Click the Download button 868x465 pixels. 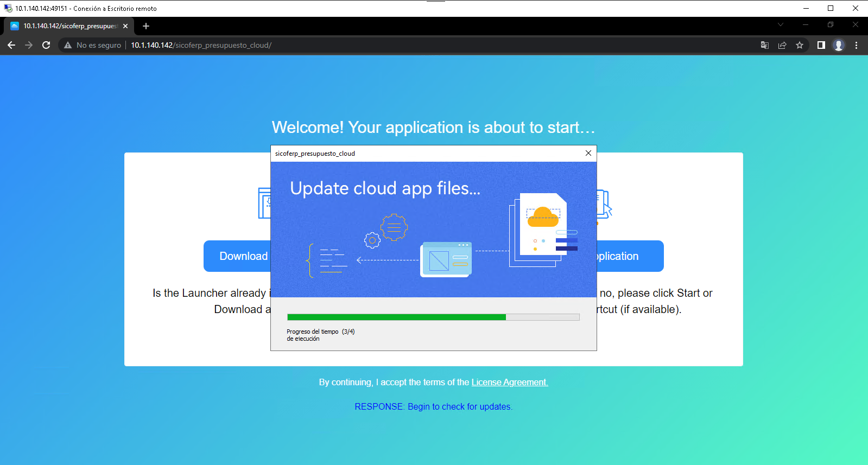[238, 256]
